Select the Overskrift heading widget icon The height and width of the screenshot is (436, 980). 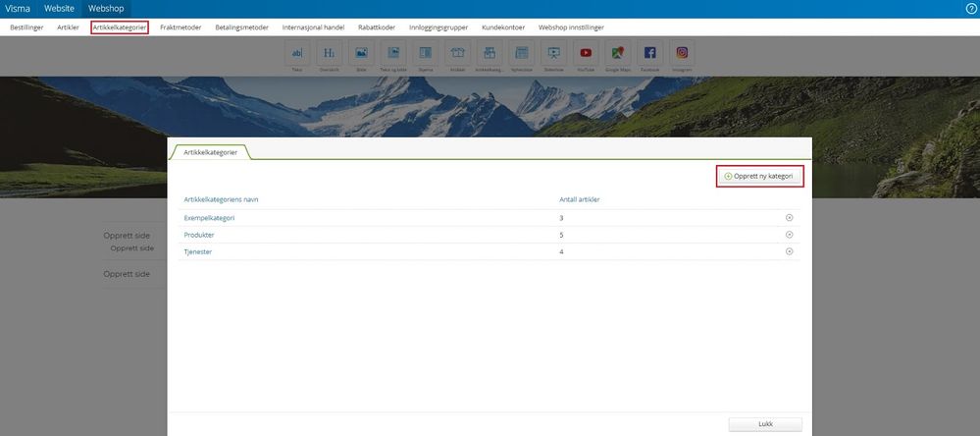click(329, 53)
